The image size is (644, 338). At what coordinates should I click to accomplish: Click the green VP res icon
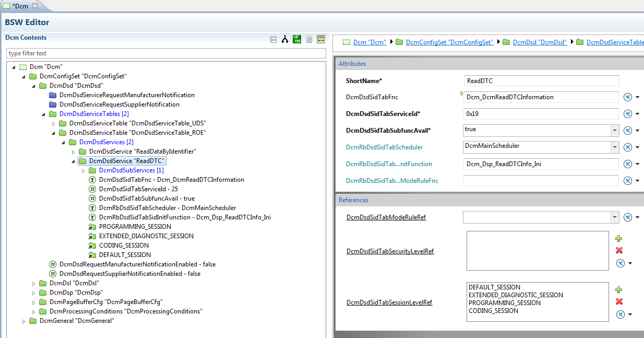pyautogui.click(x=297, y=39)
